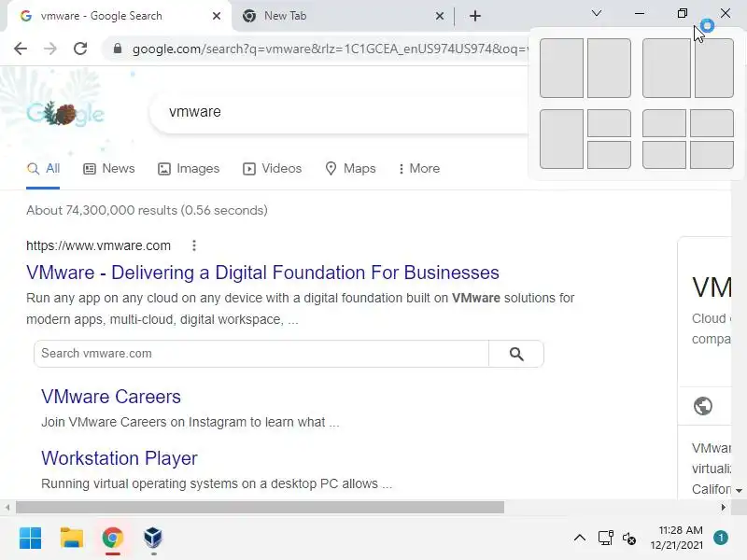Click the horizontal scrollbar right arrow
747x560 pixels.
(x=723, y=508)
